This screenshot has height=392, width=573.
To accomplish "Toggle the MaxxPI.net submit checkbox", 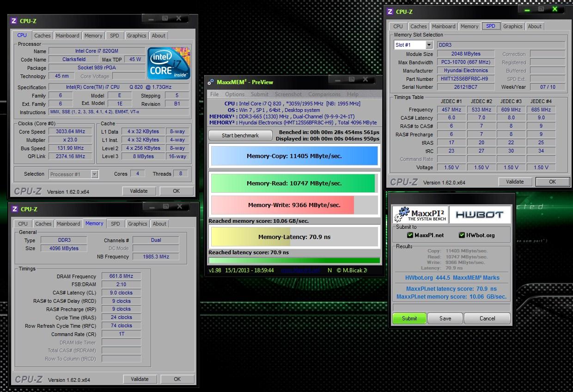I will tap(409, 235).
